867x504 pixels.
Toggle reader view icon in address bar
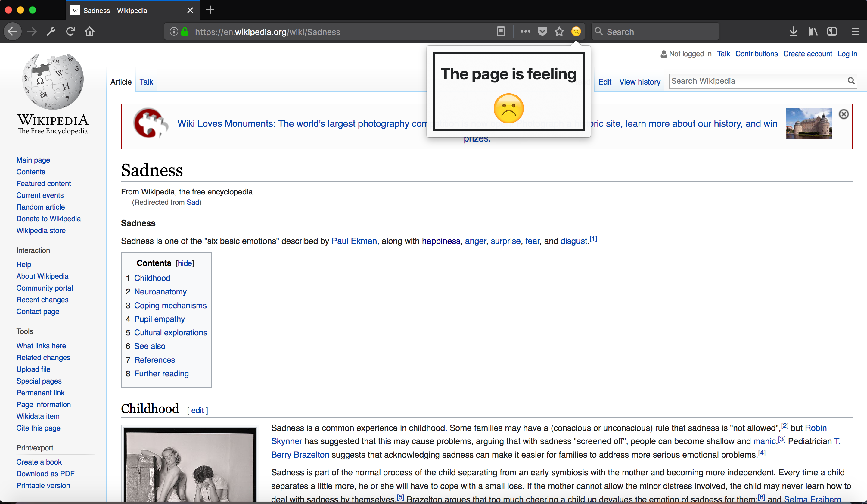[x=501, y=32]
